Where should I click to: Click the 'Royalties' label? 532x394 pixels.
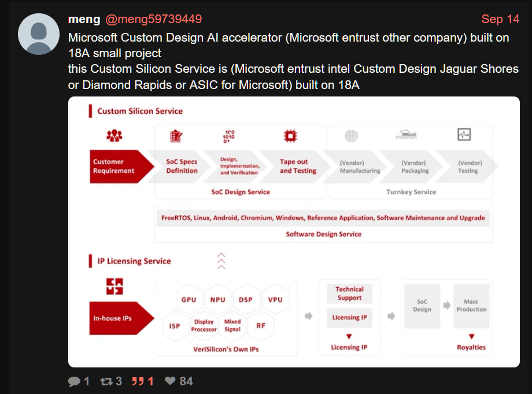471,347
